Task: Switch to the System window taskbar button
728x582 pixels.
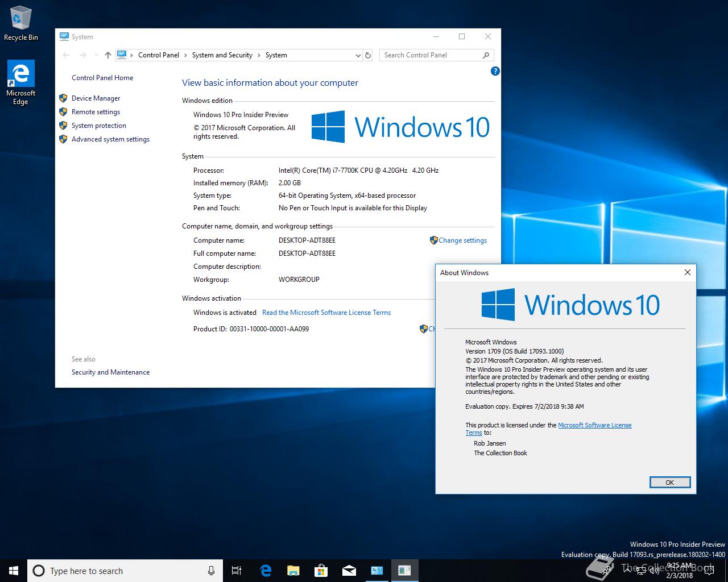Action: tap(377, 571)
